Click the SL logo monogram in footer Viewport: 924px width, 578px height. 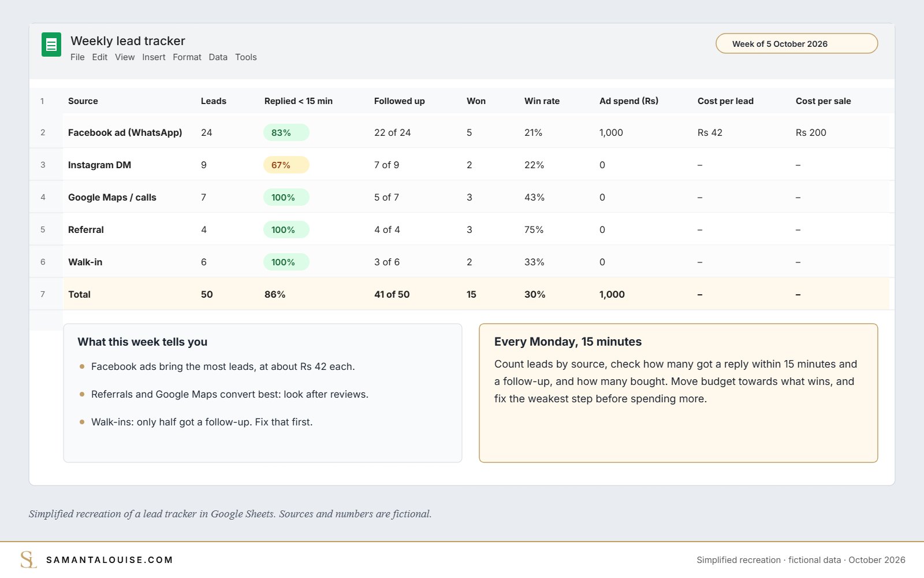[28, 560]
